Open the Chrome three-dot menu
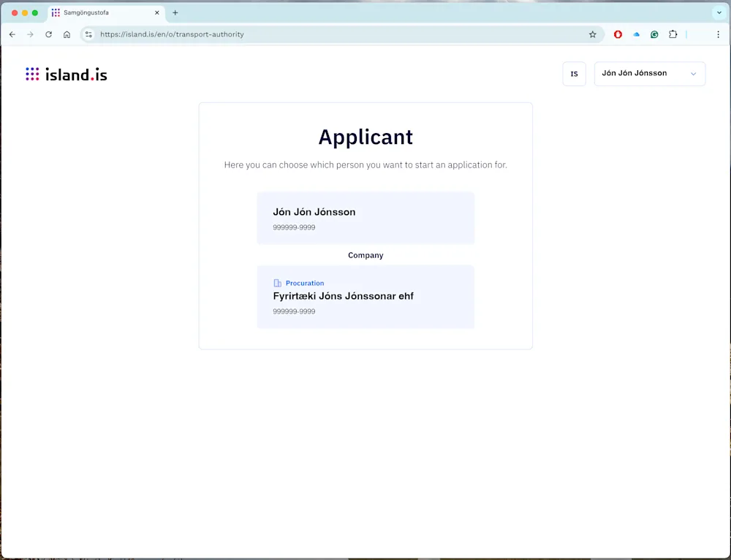 718,34
